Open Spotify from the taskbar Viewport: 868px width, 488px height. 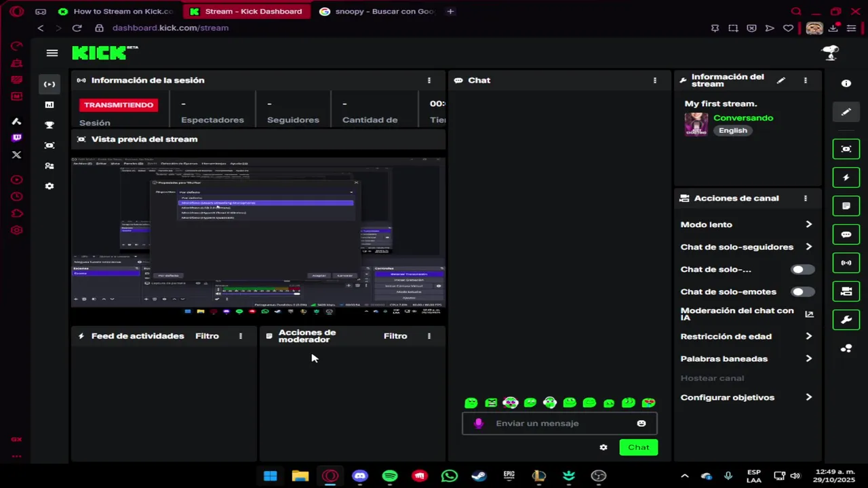pos(390,476)
